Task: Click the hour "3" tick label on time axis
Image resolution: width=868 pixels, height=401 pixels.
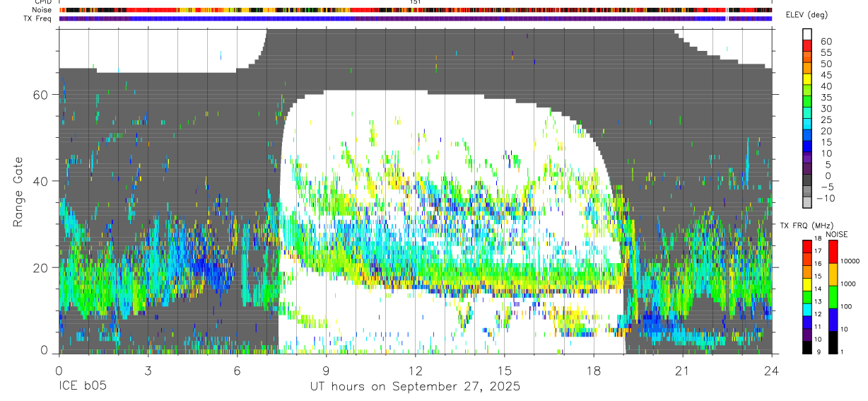Action: click(x=148, y=371)
